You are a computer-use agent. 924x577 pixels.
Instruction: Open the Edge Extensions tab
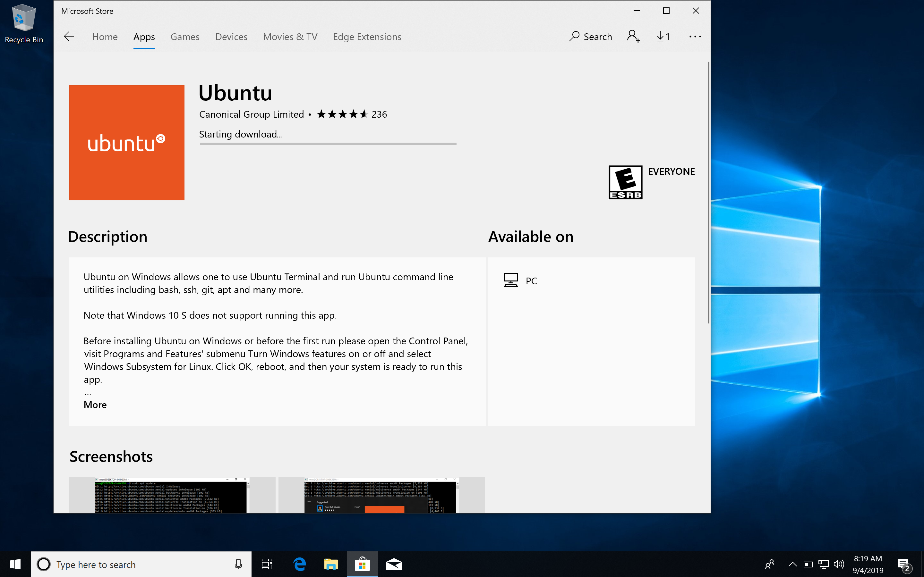(x=366, y=37)
